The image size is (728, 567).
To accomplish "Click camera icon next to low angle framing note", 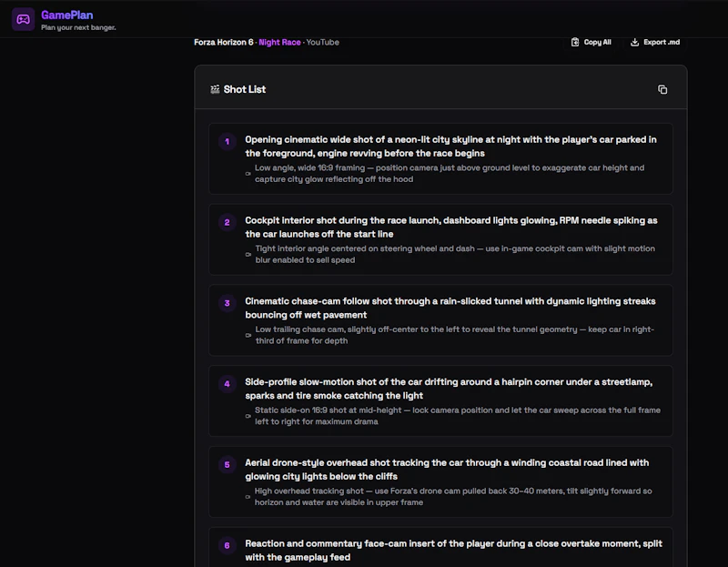I will click(x=248, y=174).
